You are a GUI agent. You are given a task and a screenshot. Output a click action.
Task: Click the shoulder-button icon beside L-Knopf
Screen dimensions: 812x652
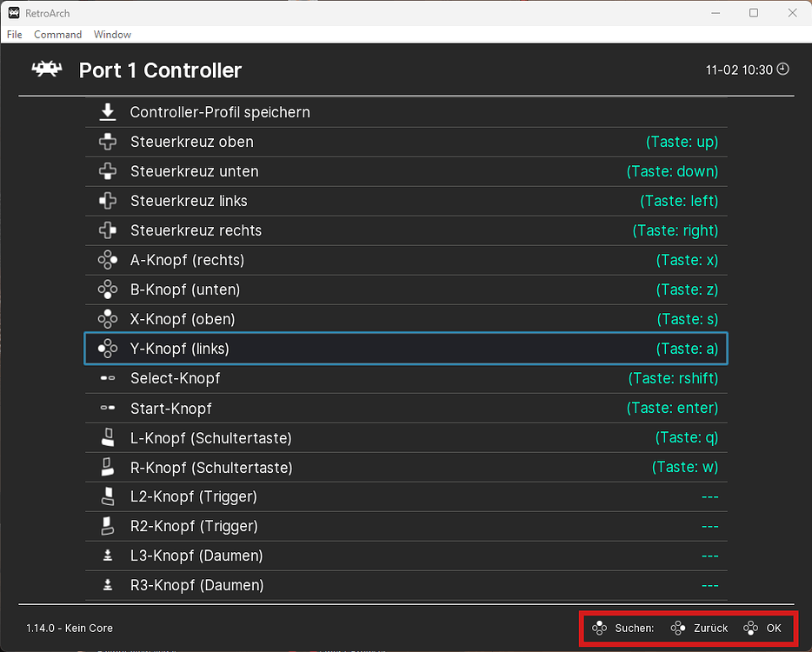pyautogui.click(x=108, y=437)
